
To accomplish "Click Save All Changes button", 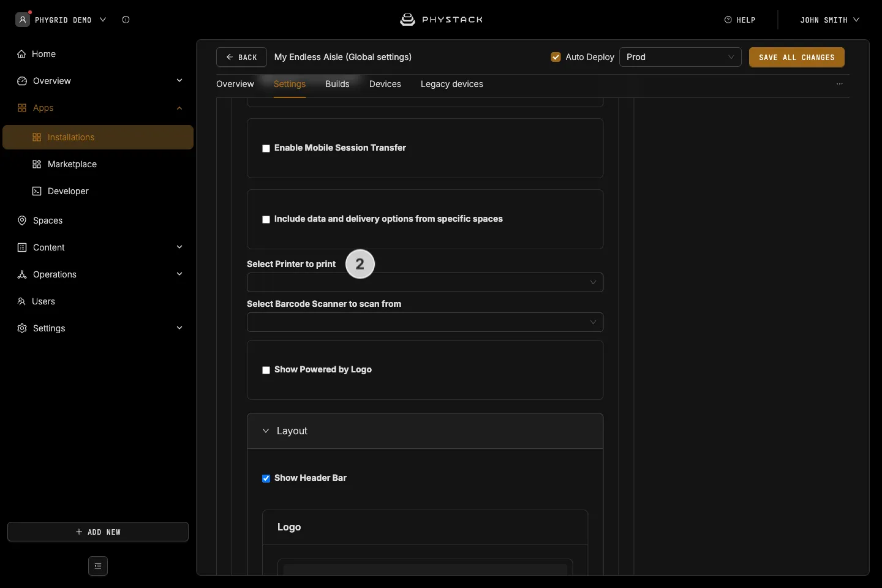I will coord(797,57).
